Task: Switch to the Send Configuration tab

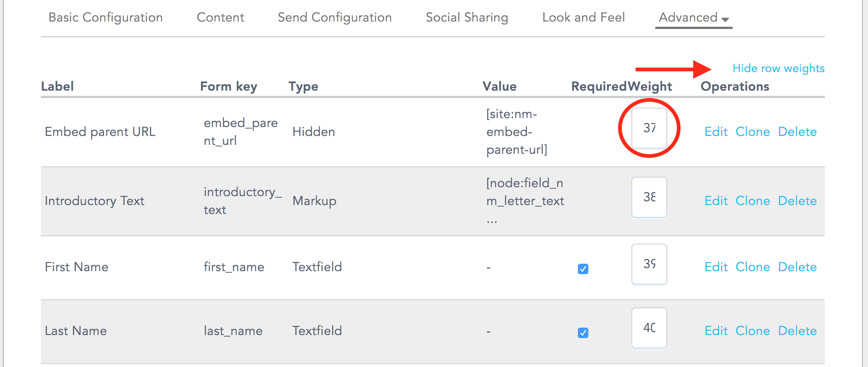Action: click(x=334, y=17)
